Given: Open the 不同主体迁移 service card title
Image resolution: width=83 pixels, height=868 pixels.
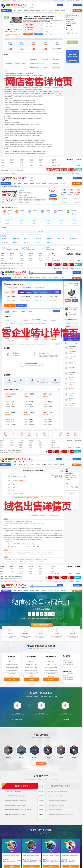Looking at the screenshot, I should coord(31,656).
